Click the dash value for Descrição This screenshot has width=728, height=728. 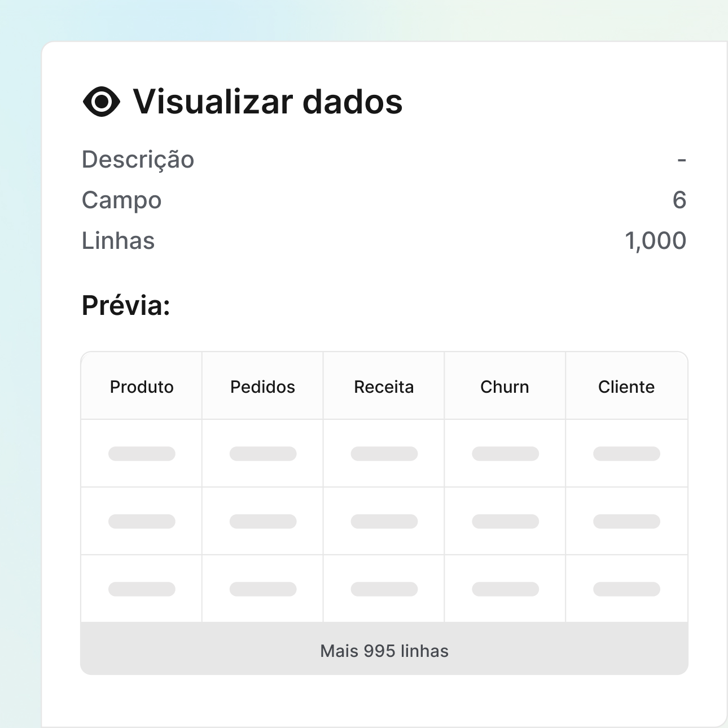[x=681, y=160]
